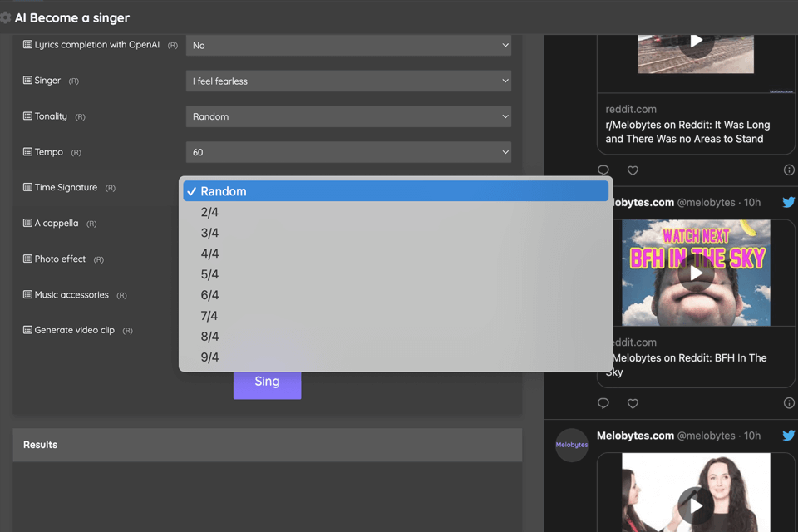The width and height of the screenshot is (798, 532).
Task: Click the Twitter bird icon on the BFH tweet
Action: click(x=788, y=202)
